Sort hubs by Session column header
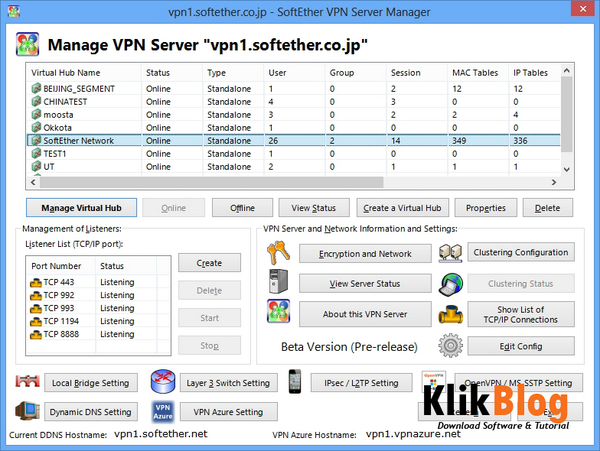The width and height of the screenshot is (600, 451). (x=416, y=72)
